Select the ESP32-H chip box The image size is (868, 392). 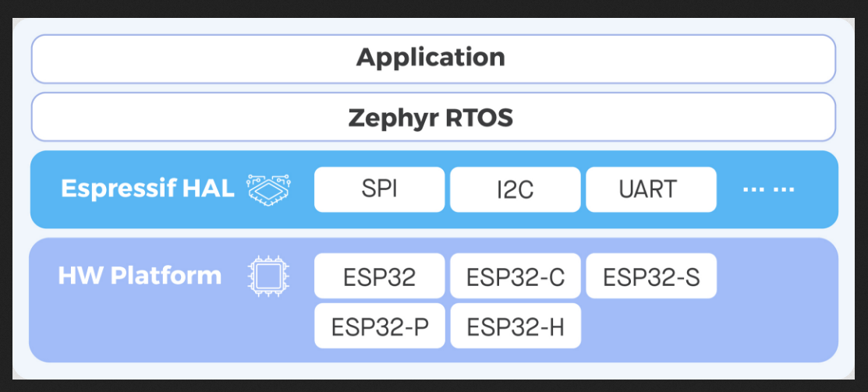(515, 326)
